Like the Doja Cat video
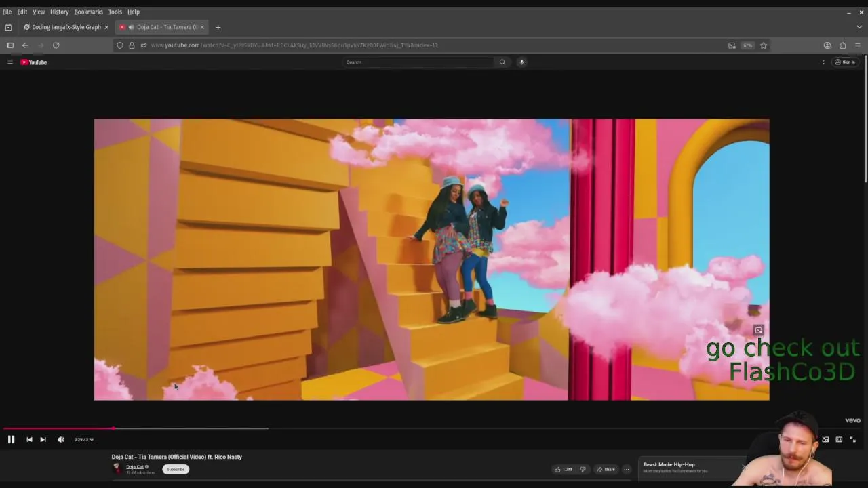This screenshot has width=868, height=488. pyautogui.click(x=563, y=469)
